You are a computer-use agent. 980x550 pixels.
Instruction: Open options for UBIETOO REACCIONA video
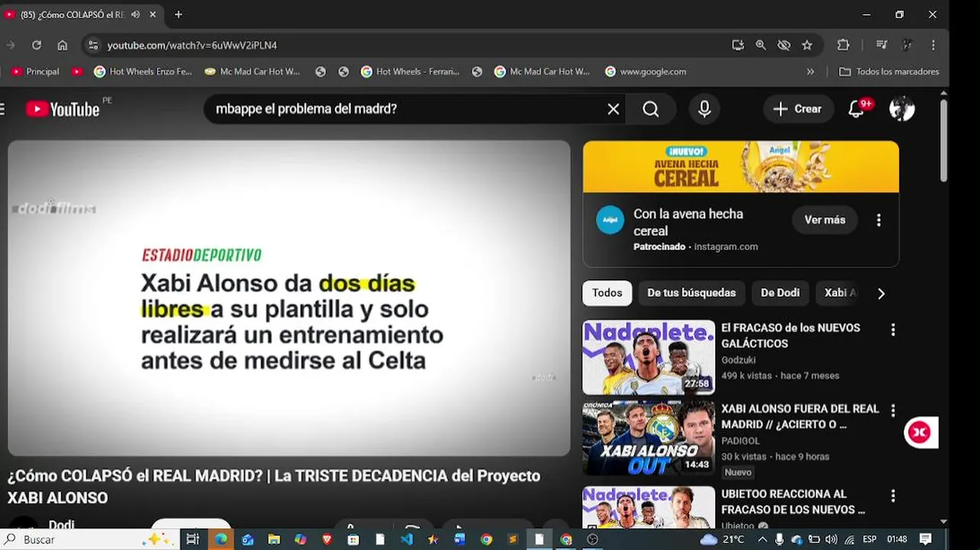pyautogui.click(x=892, y=496)
